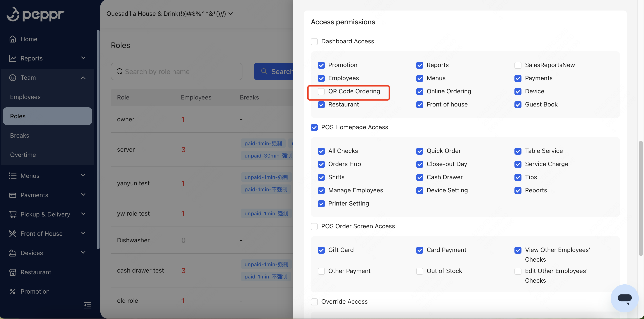This screenshot has height=319, width=644.
Task: Disable the Employees permission checkbox
Action: pyautogui.click(x=321, y=78)
